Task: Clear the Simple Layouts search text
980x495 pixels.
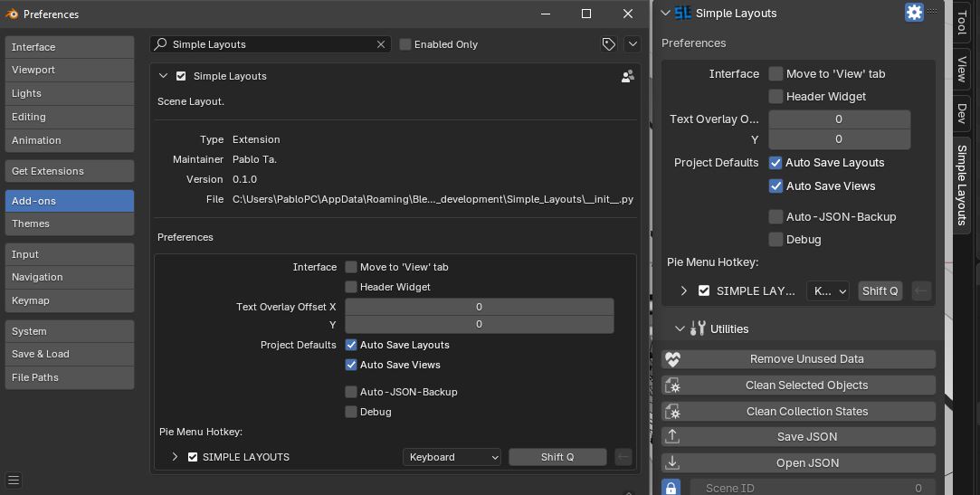Action: point(381,44)
